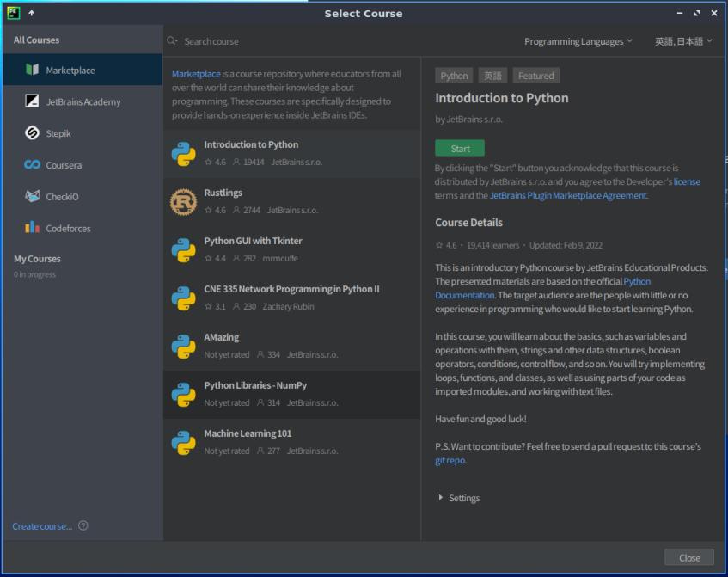Open the Codeforces section

[x=83, y=228]
